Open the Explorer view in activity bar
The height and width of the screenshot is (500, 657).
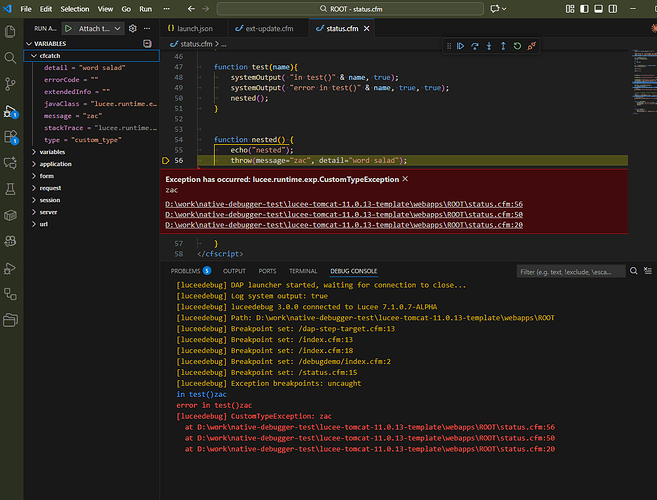coord(12,33)
